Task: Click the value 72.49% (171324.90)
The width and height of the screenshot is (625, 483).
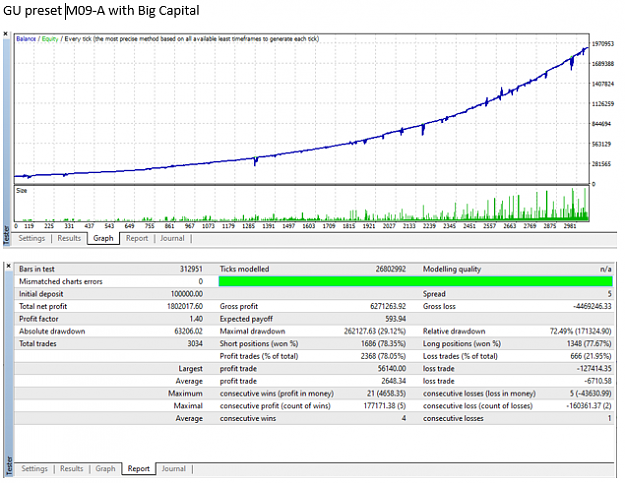Action: 580,331
